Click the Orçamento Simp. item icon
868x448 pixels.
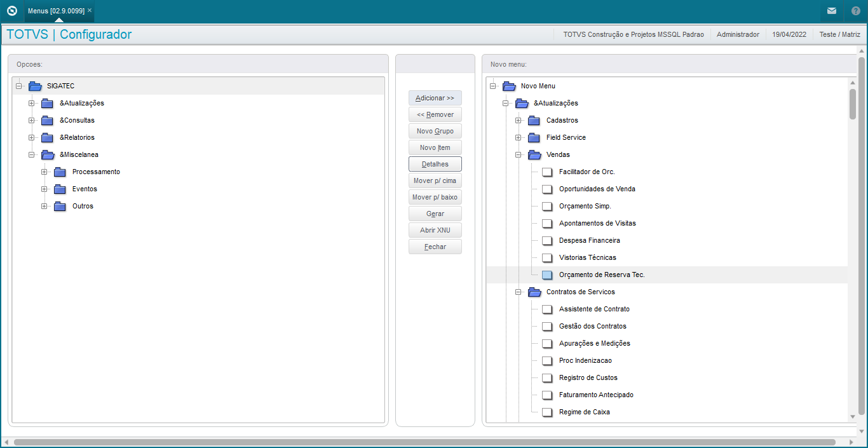click(x=547, y=206)
